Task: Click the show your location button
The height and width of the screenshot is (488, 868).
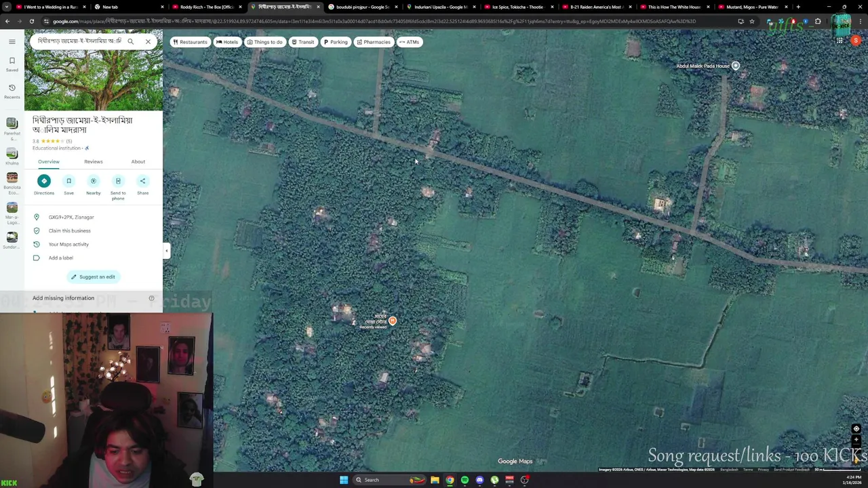Action: [856, 429]
